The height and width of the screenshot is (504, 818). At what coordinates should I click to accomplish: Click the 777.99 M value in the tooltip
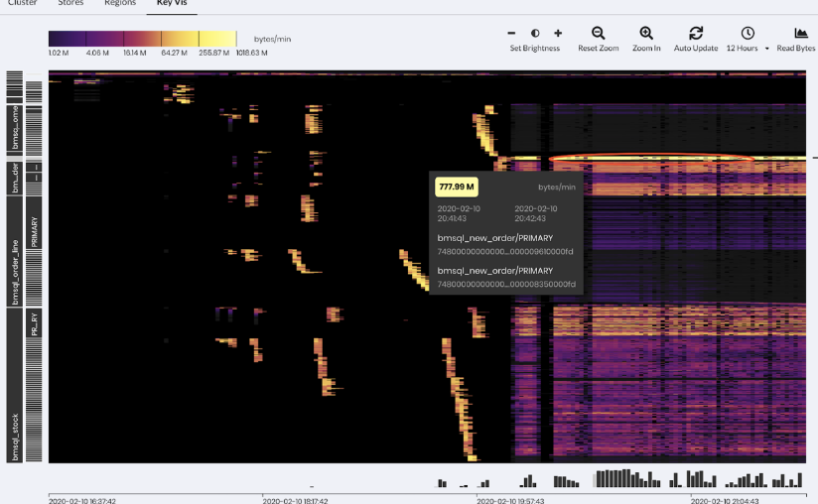click(x=457, y=187)
